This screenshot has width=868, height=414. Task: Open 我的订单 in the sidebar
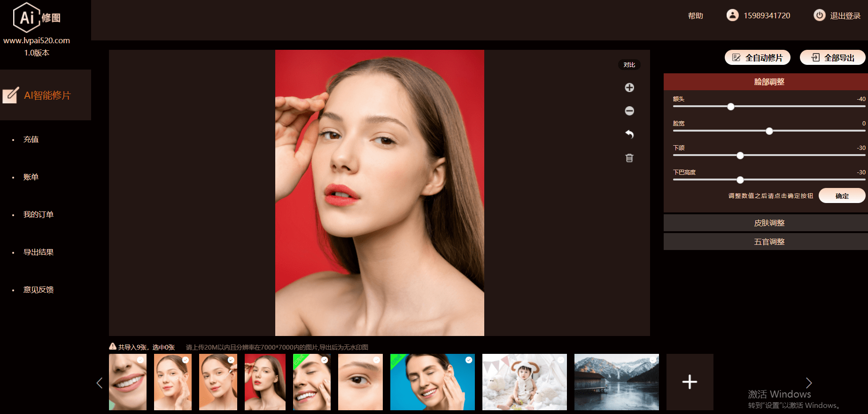(39, 215)
